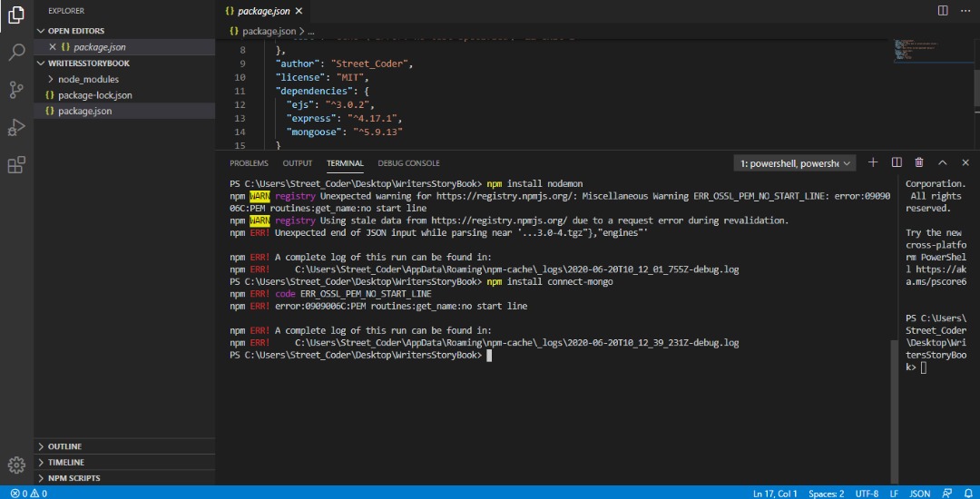Expand the NPM Scripts section

pyautogui.click(x=124, y=478)
